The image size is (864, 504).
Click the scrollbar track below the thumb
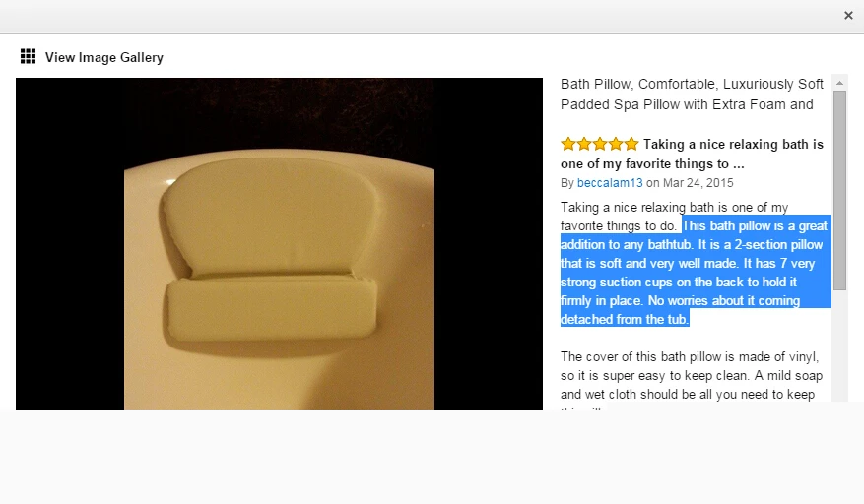(x=839, y=347)
